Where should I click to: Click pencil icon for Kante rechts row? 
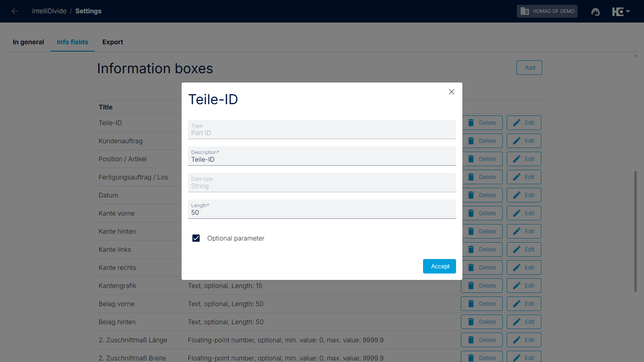coord(517,267)
